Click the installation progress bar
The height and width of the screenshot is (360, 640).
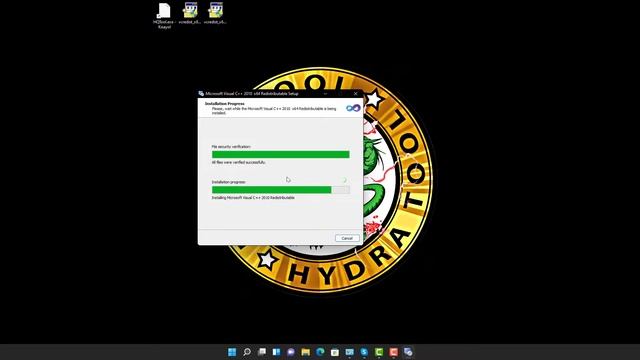[281, 190]
